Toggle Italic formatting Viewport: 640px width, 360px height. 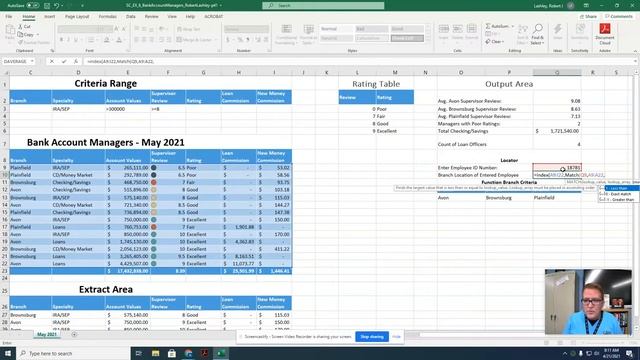[x=68, y=40]
